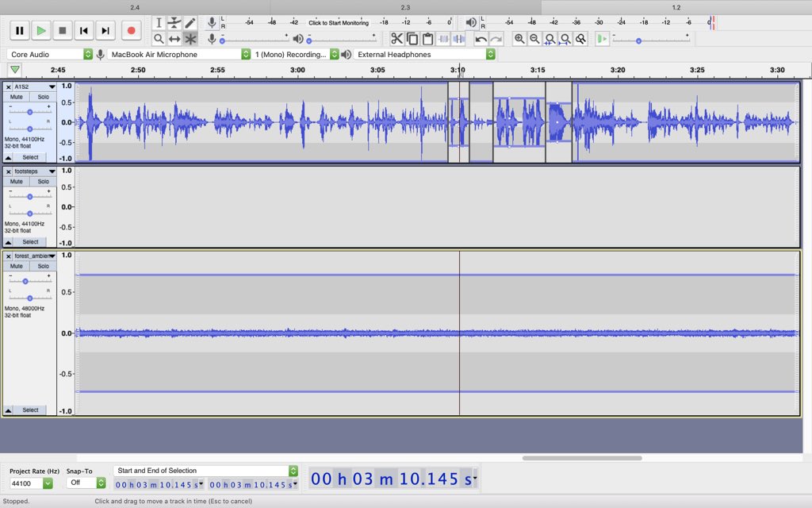812x508 pixels.
Task: Open the Start and End of Selection dropdown
Action: coord(205,471)
